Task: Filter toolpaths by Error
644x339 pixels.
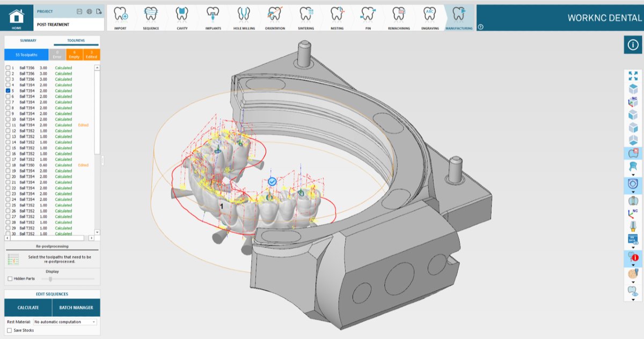Action: pos(57,54)
